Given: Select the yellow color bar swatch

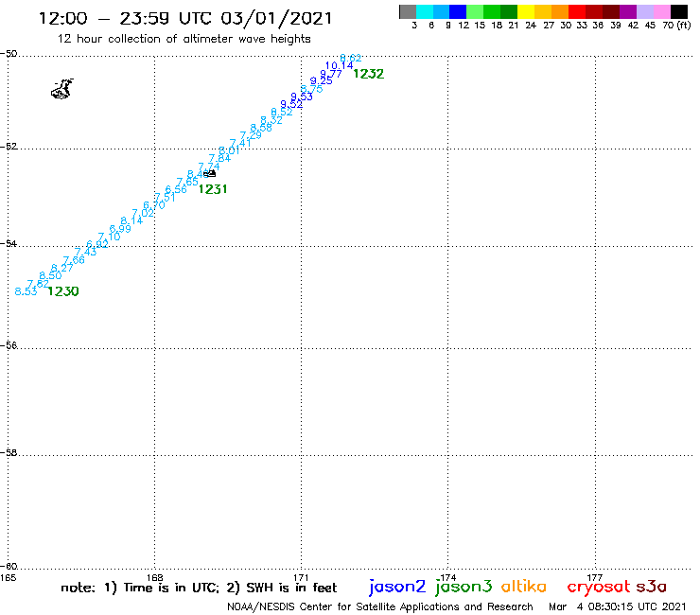Looking at the screenshot, I should (x=526, y=11).
